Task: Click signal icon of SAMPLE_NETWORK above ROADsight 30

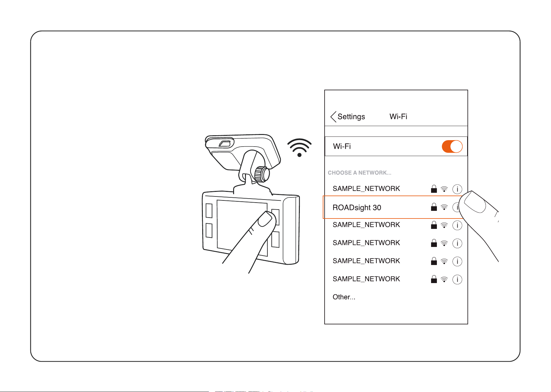Action: pyautogui.click(x=444, y=189)
